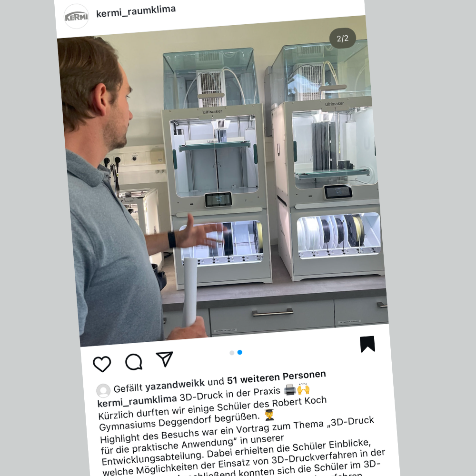Toggle the saved bookmark icon
476x476 pixels.
point(367,344)
